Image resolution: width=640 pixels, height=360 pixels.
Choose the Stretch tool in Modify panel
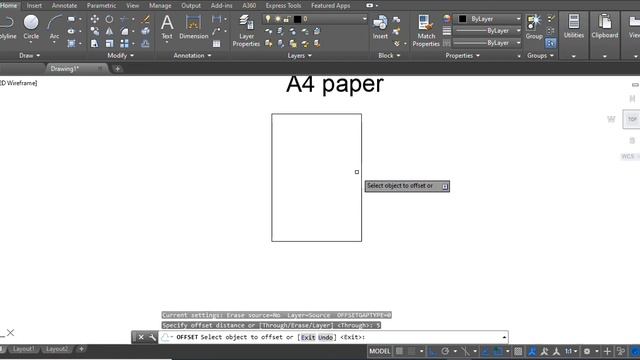pos(94,43)
